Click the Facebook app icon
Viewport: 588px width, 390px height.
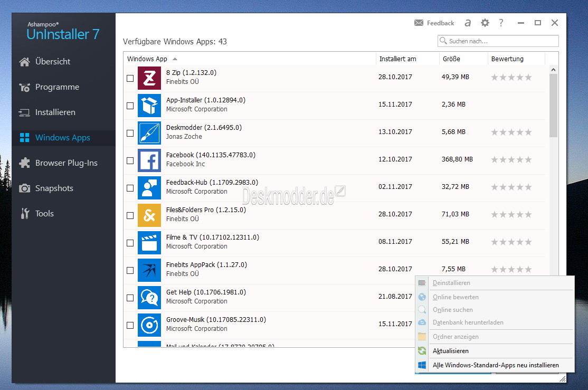[149, 160]
